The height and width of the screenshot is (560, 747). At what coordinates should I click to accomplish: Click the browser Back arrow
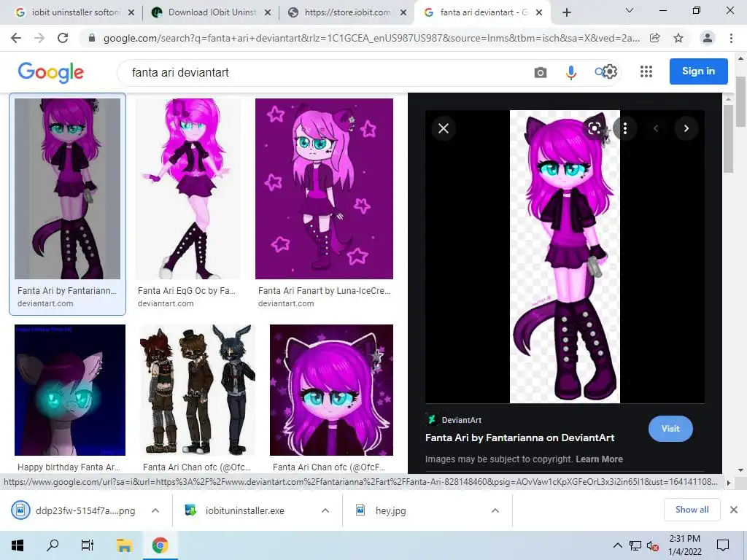click(x=16, y=38)
